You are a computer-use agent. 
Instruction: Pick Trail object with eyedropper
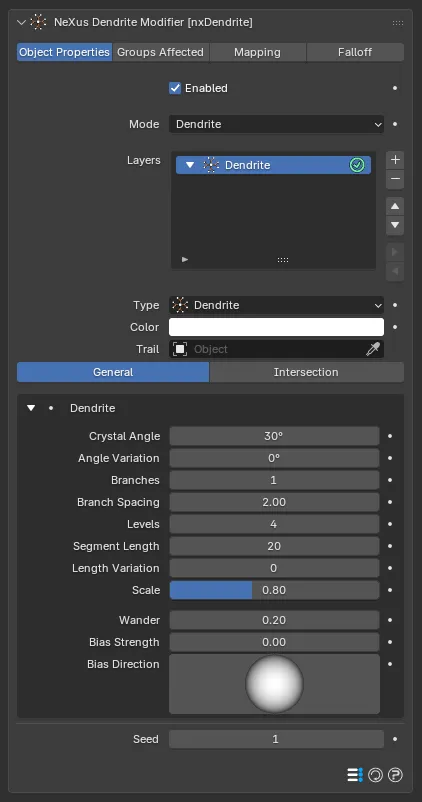pyautogui.click(x=373, y=349)
